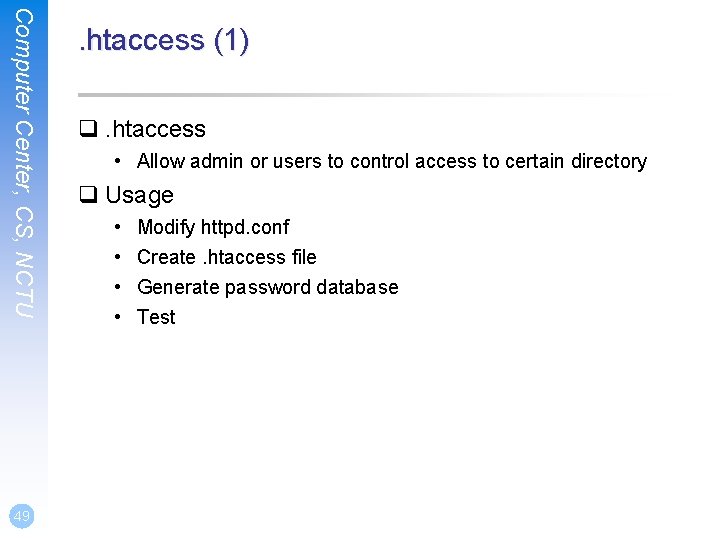720x540 pixels.
Task: Click the slide number 49 badge
Action: [x=22, y=516]
